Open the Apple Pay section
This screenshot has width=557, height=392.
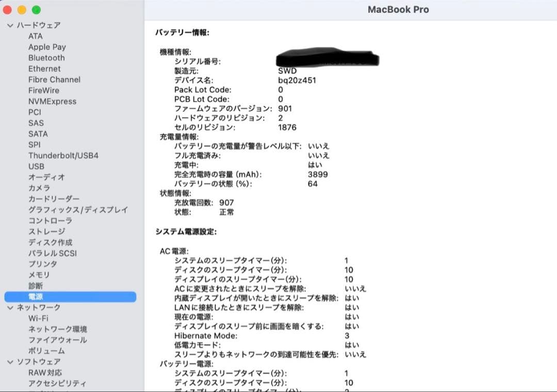[x=47, y=47]
